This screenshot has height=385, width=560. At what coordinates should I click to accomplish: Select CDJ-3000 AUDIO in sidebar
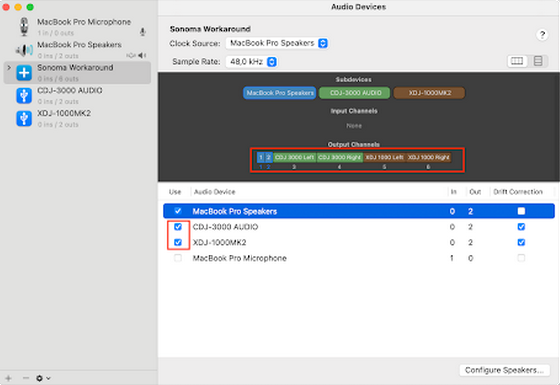pyautogui.click(x=77, y=96)
